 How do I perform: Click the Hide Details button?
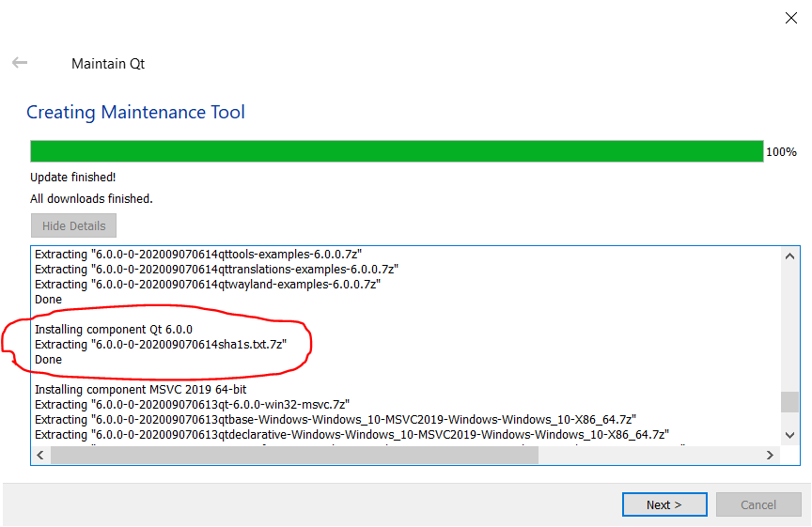73,225
